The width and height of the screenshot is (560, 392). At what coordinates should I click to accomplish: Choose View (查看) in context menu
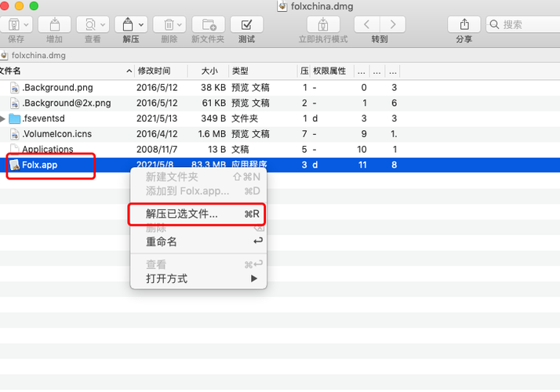(198, 264)
